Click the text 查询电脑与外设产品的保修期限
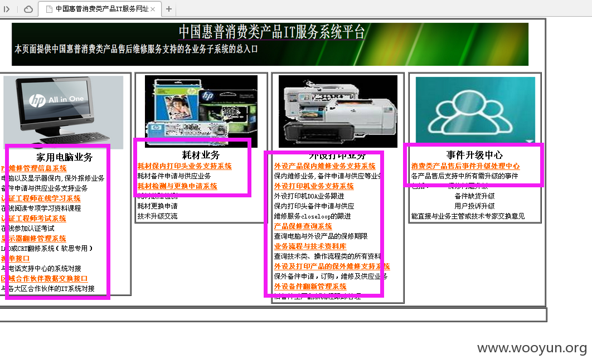 coord(321,236)
